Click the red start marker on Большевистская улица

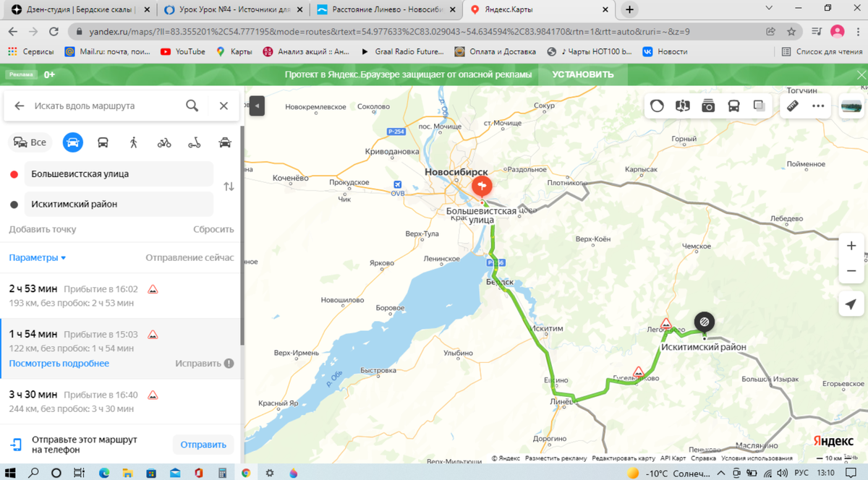click(x=482, y=187)
